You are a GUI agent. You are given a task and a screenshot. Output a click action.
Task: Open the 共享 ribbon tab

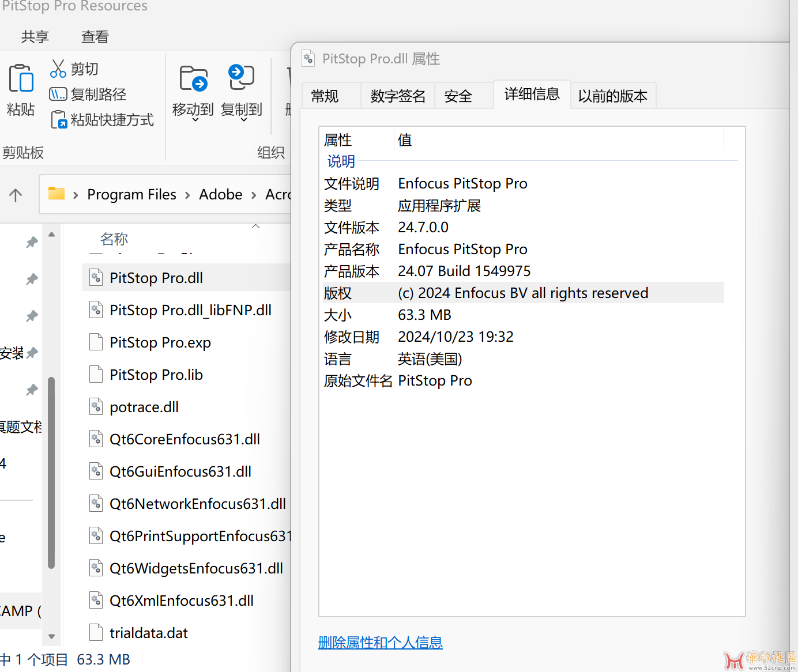point(35,37)
